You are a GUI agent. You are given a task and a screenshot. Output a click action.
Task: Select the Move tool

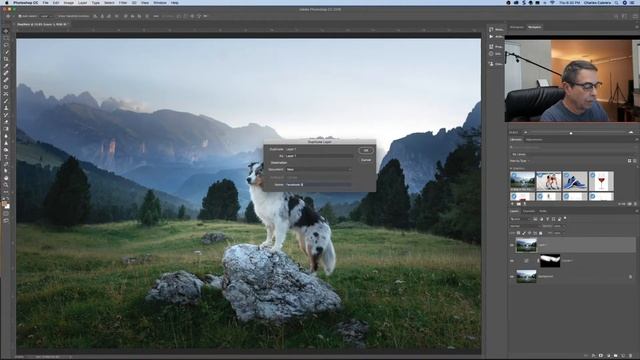(x=6, y=31)
